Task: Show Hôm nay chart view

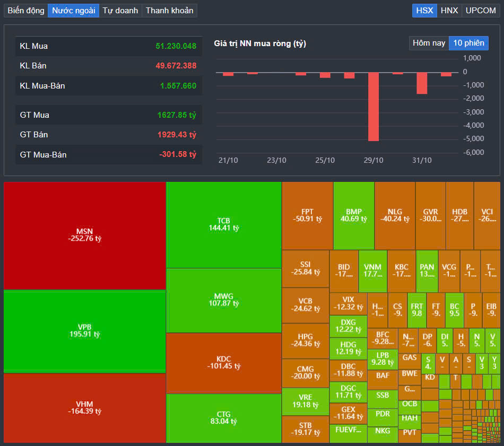Action: [x=429, y=43]
